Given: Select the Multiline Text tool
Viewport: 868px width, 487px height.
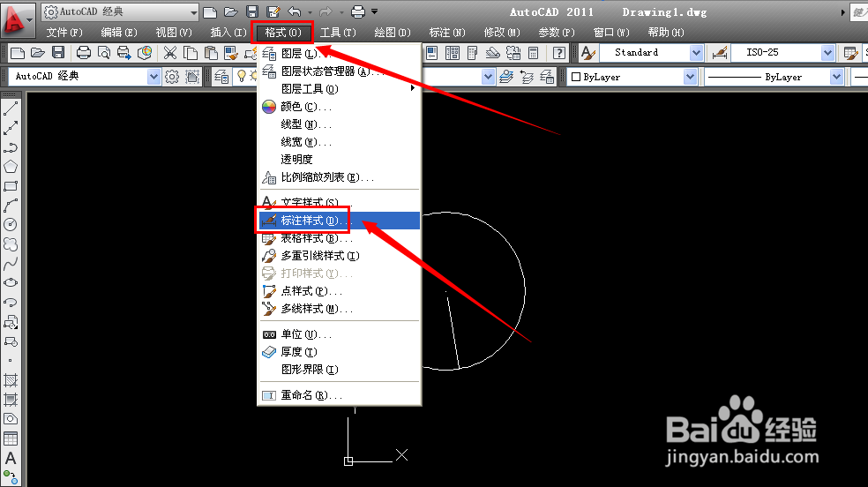Looking at the screenshot, I should tap(11, 458).
